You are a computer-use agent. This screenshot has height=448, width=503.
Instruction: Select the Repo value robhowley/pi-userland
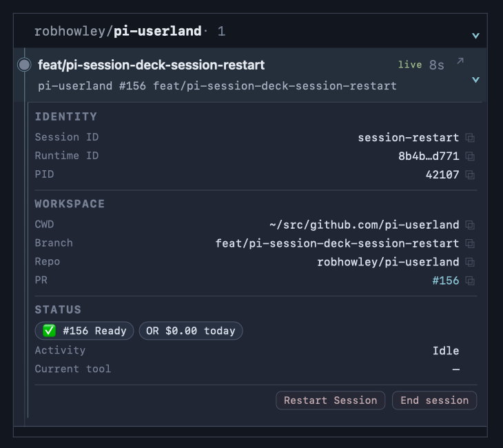(x=388, y=262)
